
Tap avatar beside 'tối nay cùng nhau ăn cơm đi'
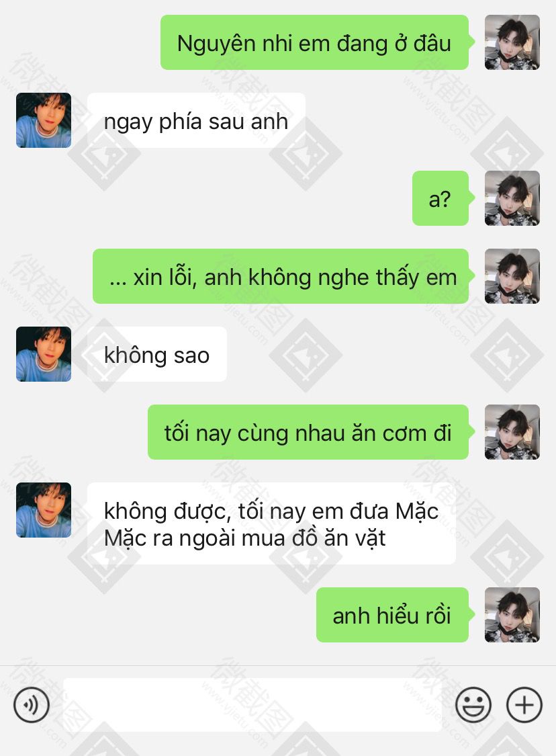[512, 432]
